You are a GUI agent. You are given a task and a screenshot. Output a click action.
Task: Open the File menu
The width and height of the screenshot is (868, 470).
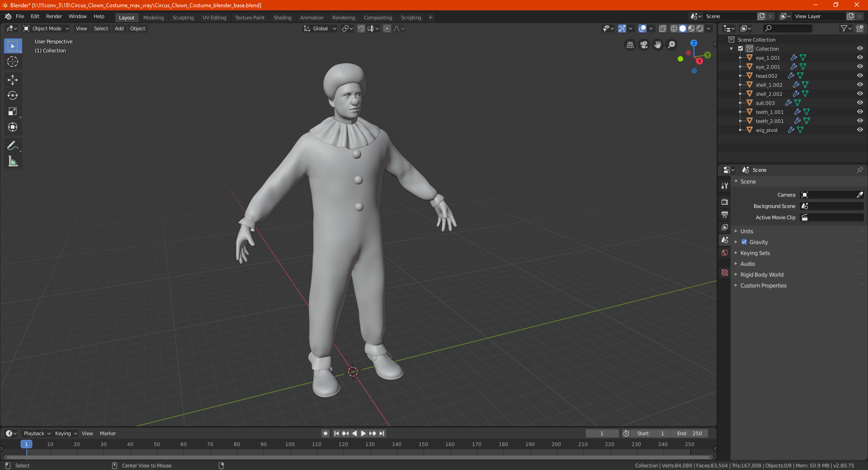click(x=20, y=16)
